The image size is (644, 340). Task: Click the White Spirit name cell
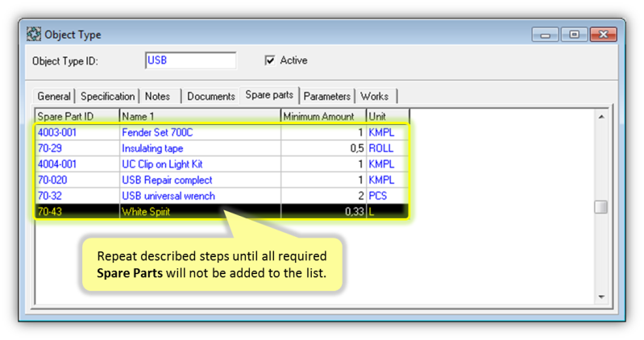pos(200,212)
